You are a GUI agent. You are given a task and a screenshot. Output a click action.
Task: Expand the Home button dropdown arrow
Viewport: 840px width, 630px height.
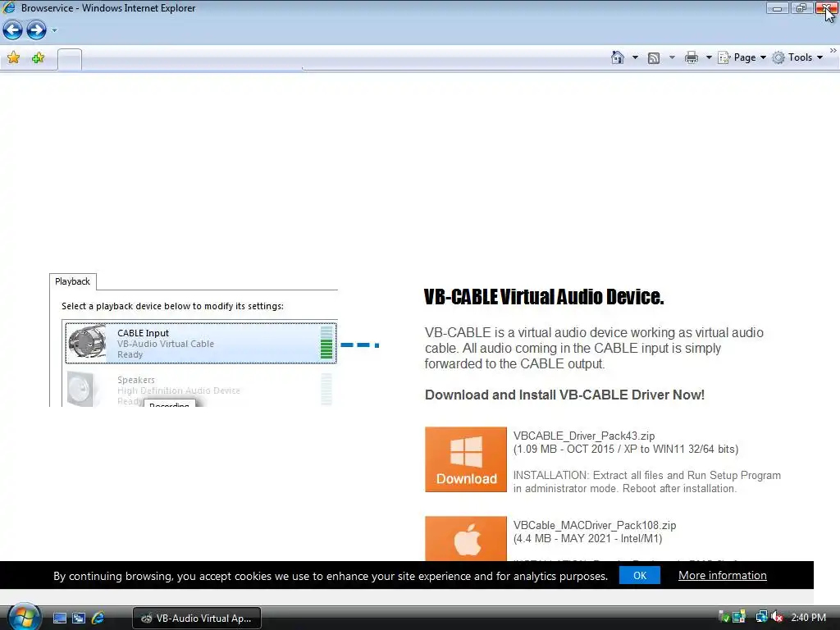click(x=635, y=57)
